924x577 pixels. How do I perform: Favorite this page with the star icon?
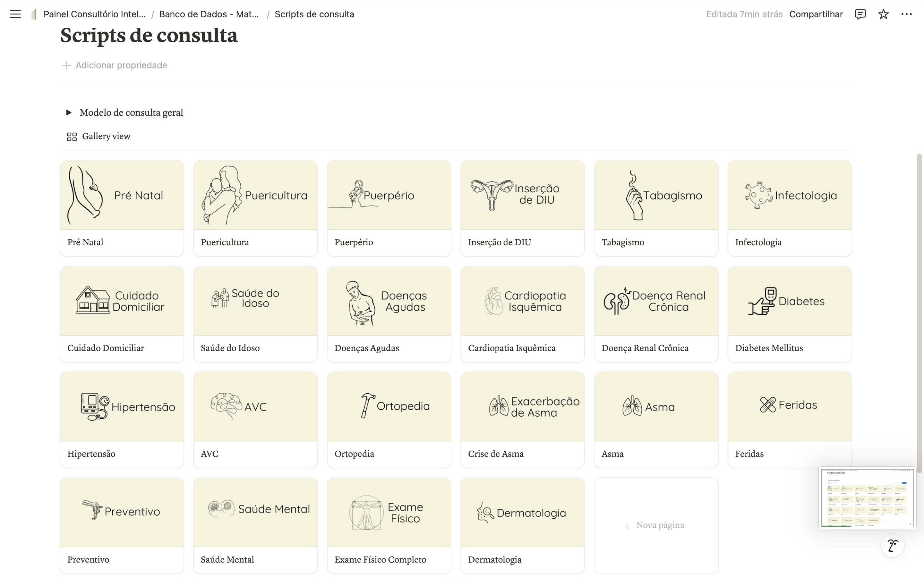[883, 14]
